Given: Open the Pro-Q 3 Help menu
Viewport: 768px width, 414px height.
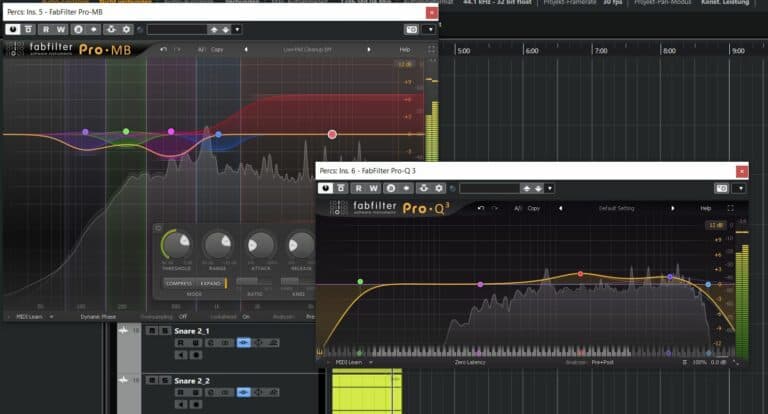Looking at the screenshot, I should pos(705,208).
